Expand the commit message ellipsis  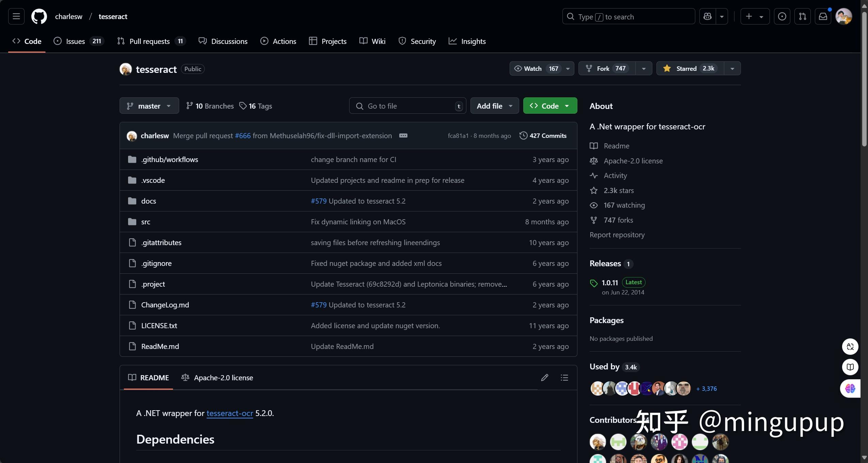(x=403, y=135)
